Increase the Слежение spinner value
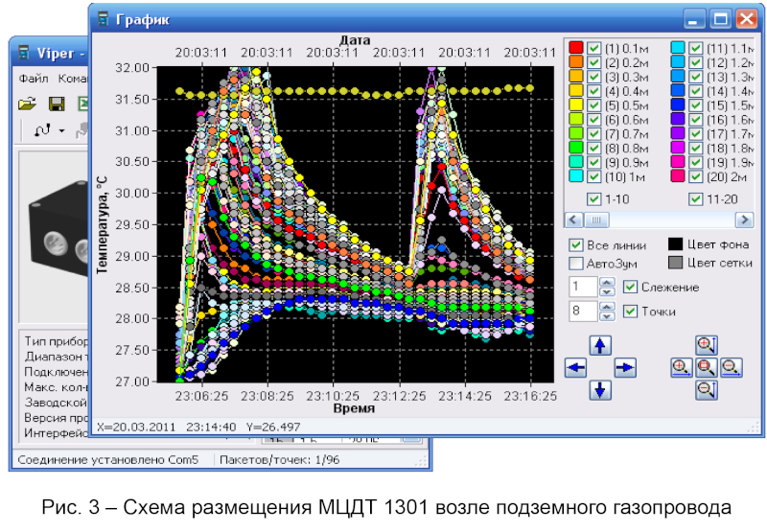The width and height of the screenshot is (767, 532). click(x=605, y=282)
